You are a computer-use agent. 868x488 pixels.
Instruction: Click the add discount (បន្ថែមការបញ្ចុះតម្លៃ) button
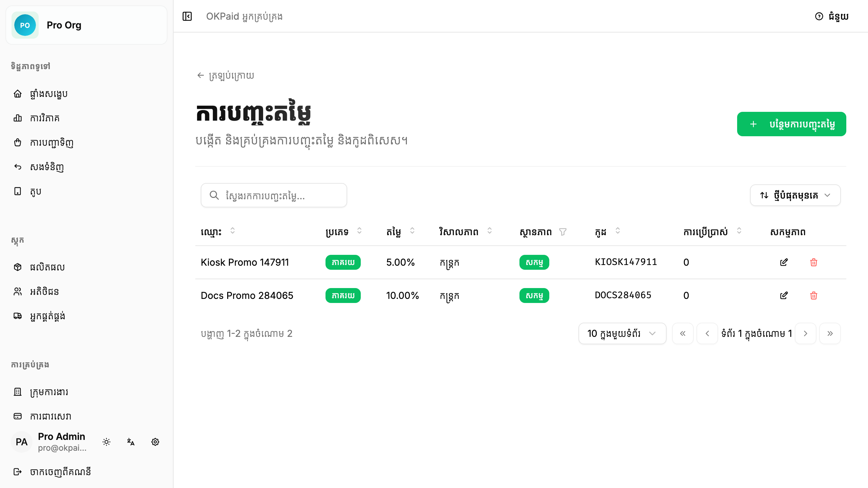pyautogui.click(x=791, y=124)
